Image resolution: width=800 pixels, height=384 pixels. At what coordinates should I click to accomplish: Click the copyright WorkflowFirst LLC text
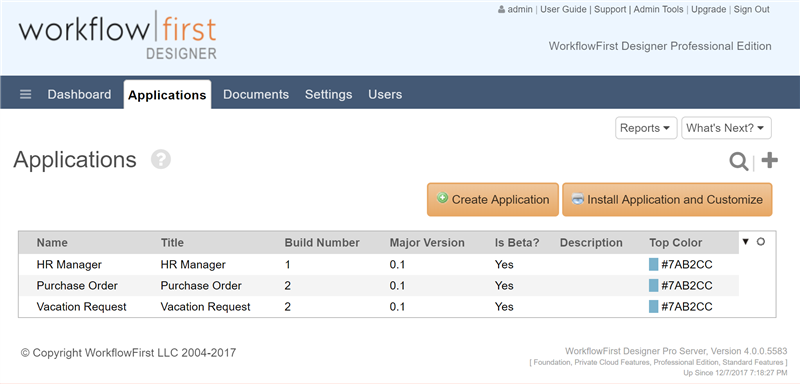(128, 352)
